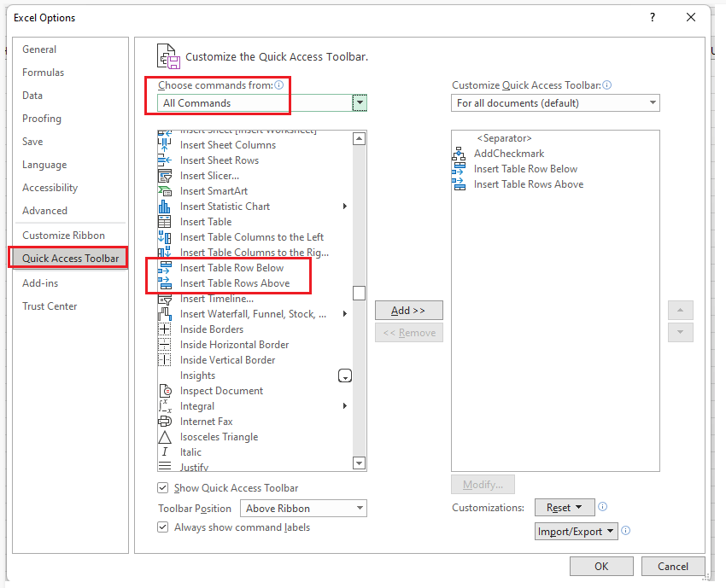The height and width of the screenshot is (588, 726).
Task: Click the Insert Statistic Chart icon
Action: tap(165, 207)
